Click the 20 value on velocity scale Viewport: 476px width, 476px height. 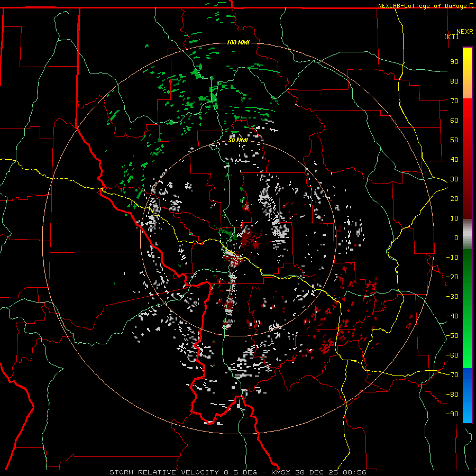454,198
